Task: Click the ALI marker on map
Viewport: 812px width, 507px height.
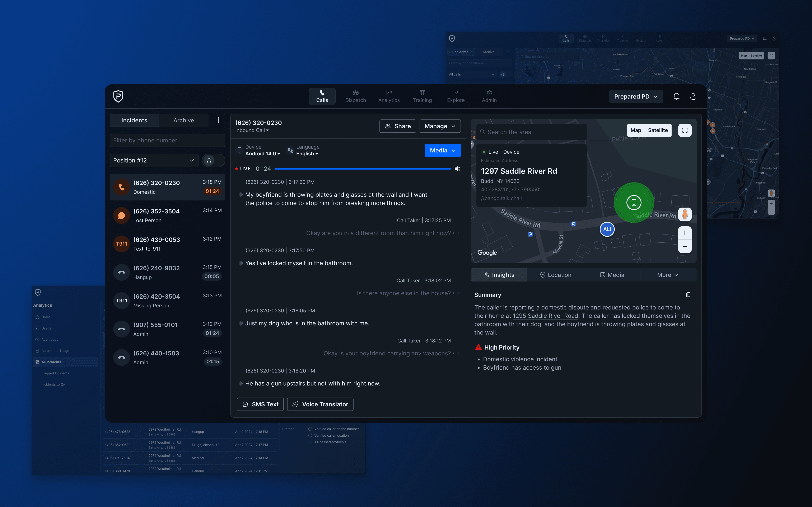Action: coord(607,229)
